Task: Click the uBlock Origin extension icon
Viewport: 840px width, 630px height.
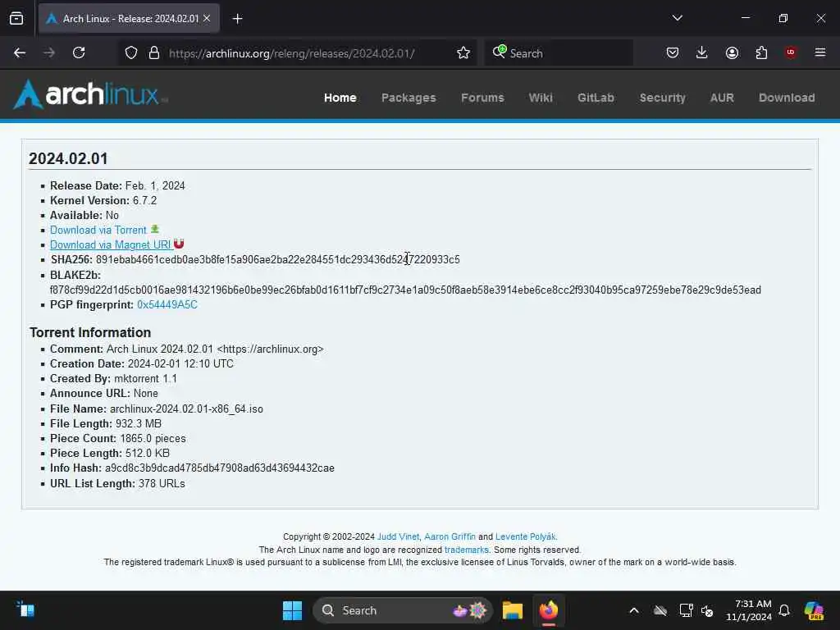Action: tap(791, 52)
